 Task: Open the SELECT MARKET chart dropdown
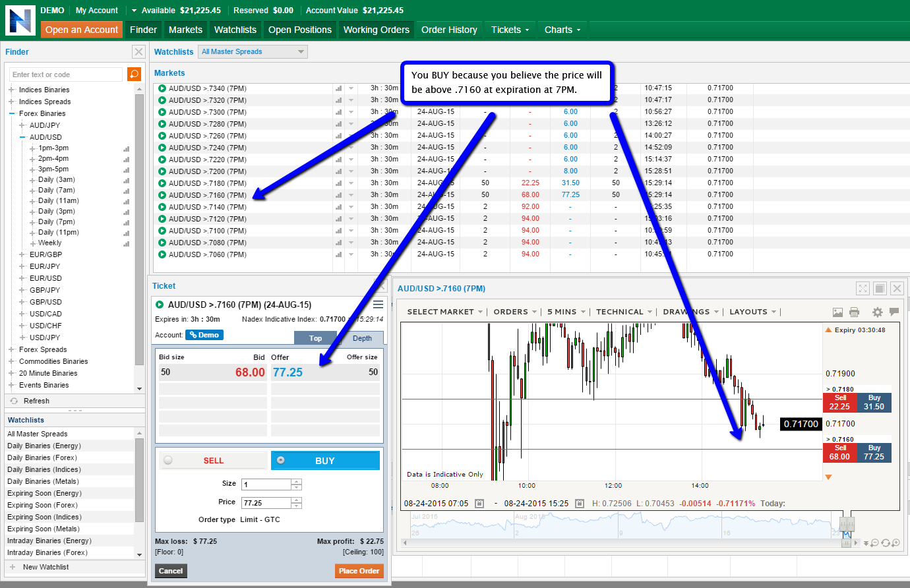tap(445, 312)
